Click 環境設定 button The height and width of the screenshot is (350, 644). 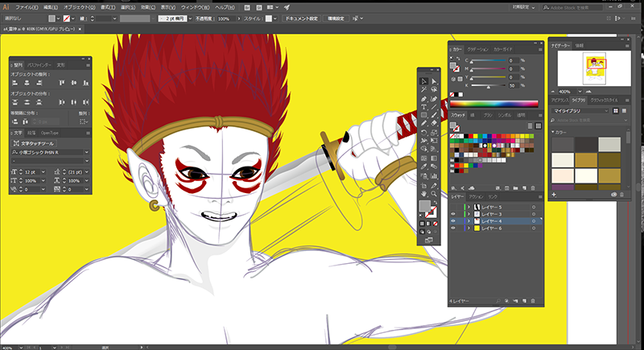coord(336,19)
